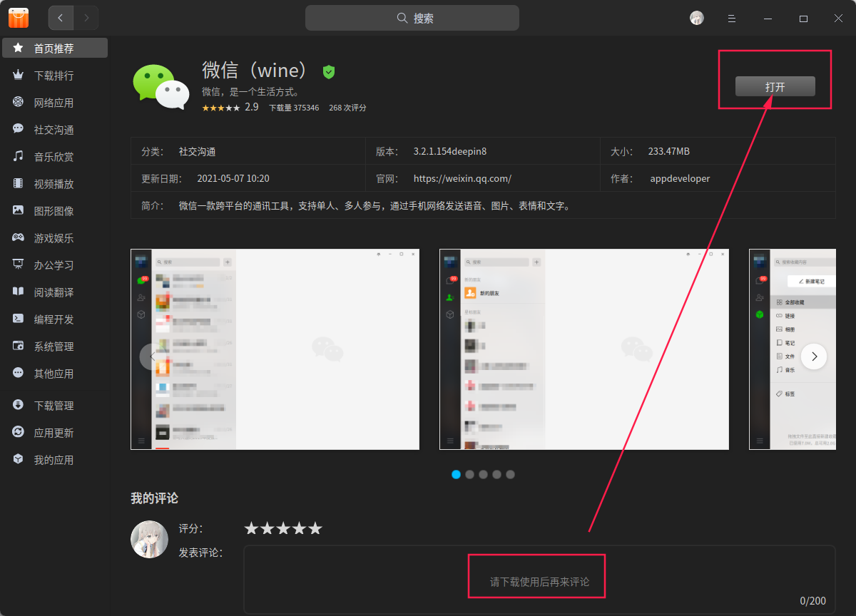Click the book icon beside 阅读翻译
856x616 pixels.
coord(18,292)
